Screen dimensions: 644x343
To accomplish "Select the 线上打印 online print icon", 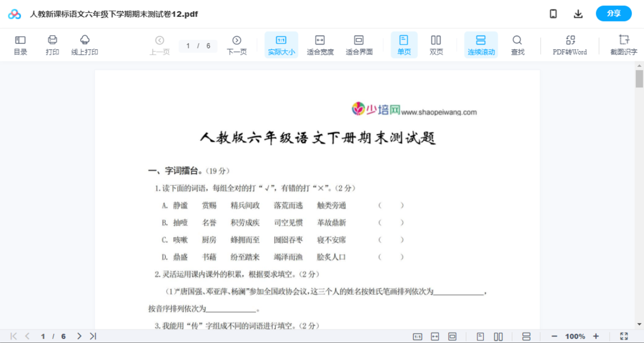I will point(85,45).
